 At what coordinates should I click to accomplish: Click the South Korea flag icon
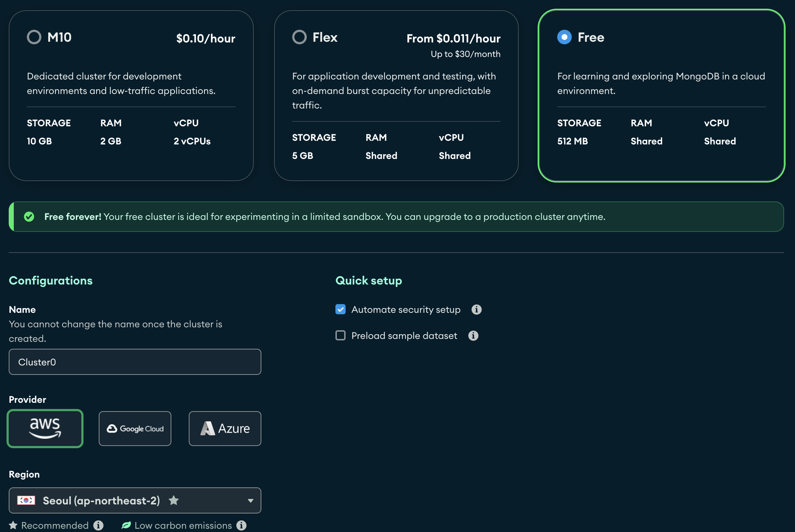26,500
